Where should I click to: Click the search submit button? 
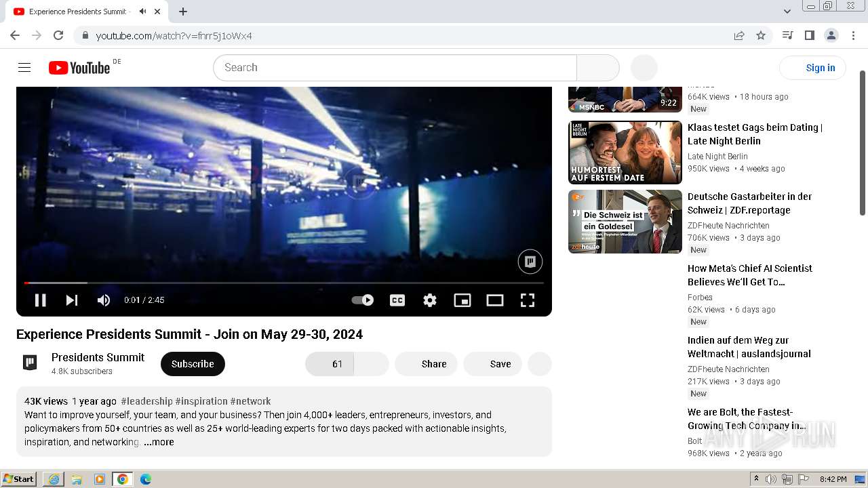tap(598, 68)
